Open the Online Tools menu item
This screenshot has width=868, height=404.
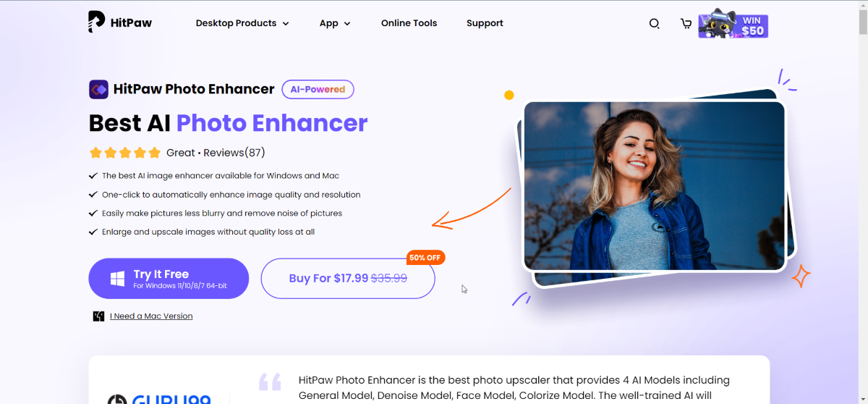click(409, 23)
